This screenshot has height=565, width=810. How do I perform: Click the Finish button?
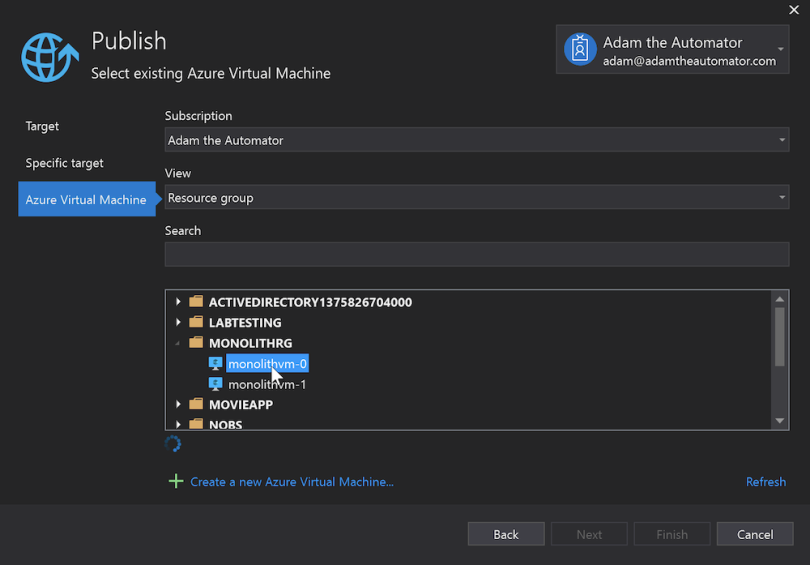coord(672,534)
